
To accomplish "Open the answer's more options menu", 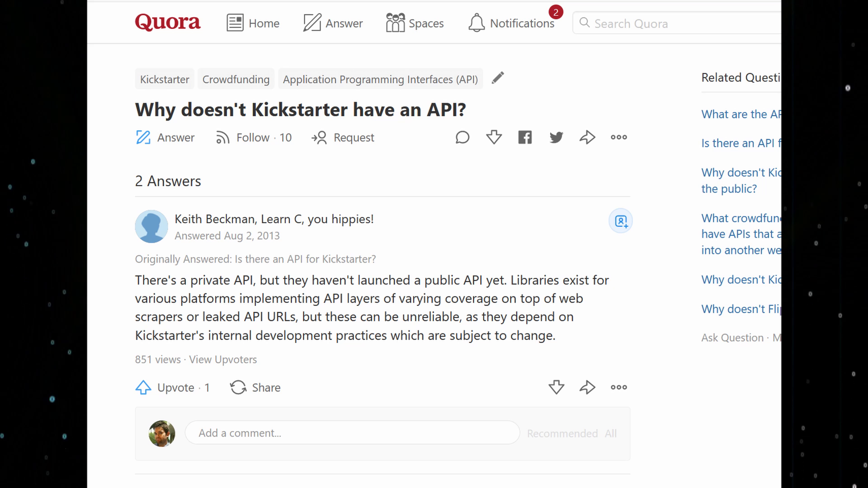I will tap(619, 387).
